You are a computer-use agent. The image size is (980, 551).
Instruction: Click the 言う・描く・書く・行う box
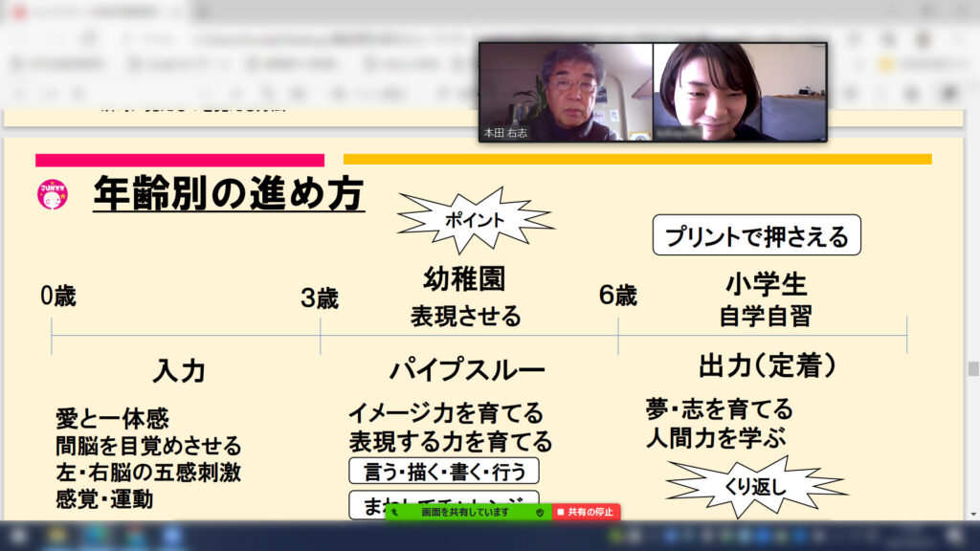click(x=443, y=471)
